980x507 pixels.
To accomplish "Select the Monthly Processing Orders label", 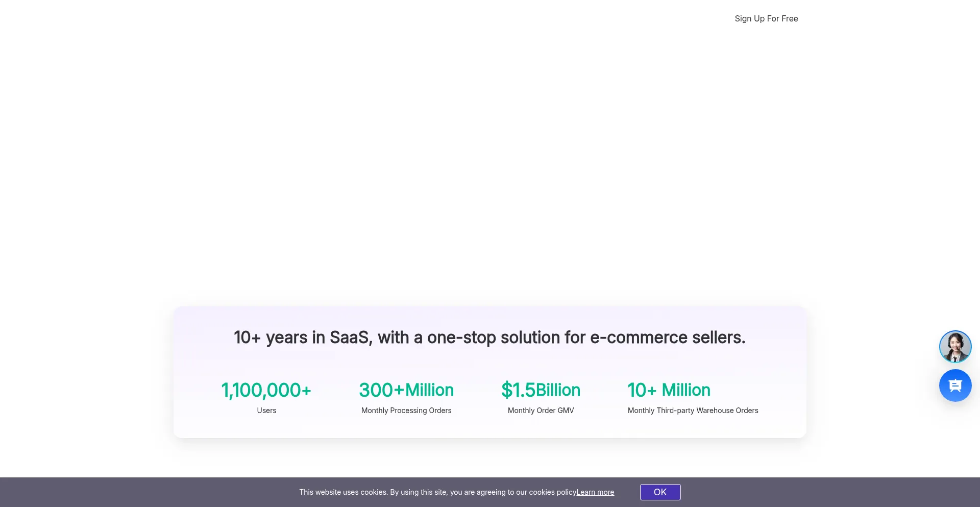I will (x=406, y=411).
